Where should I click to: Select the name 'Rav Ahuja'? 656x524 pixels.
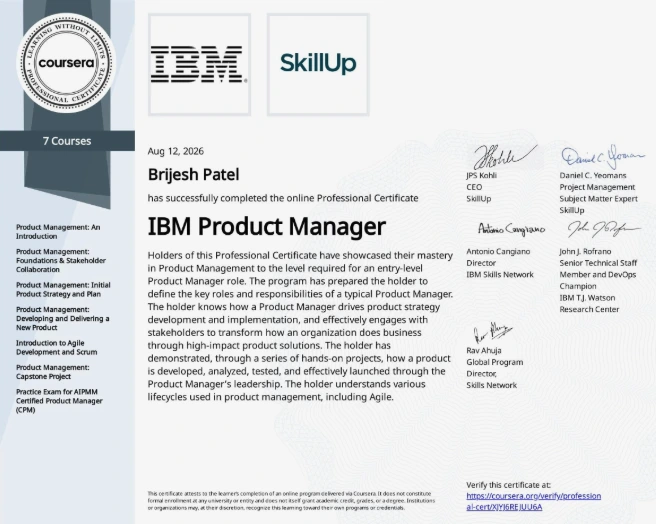click(x=484, y=350)
